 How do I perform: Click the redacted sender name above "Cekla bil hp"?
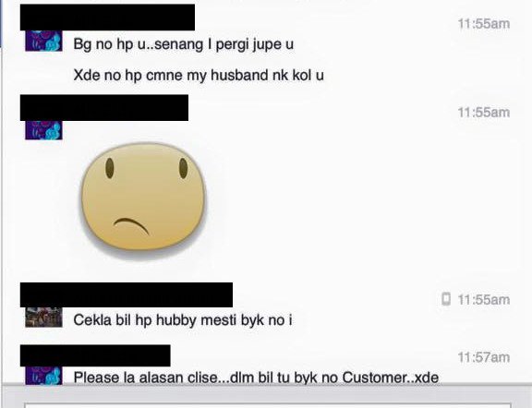(x=127, y=294)
